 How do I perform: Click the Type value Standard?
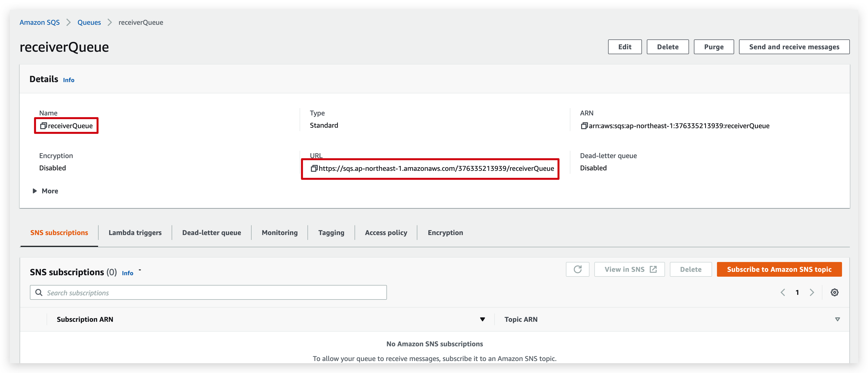tap(324, 125)
